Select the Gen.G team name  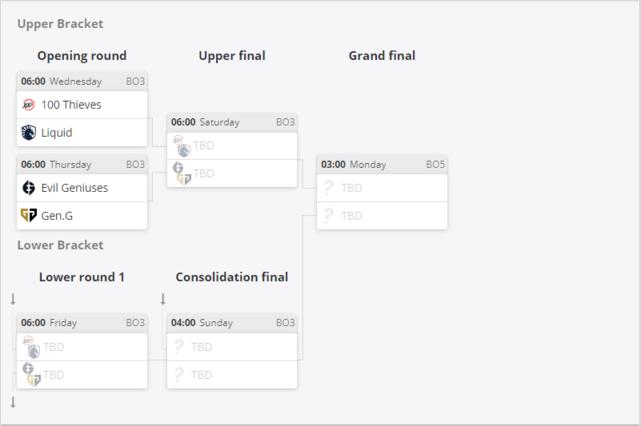(x=57, y=215)
